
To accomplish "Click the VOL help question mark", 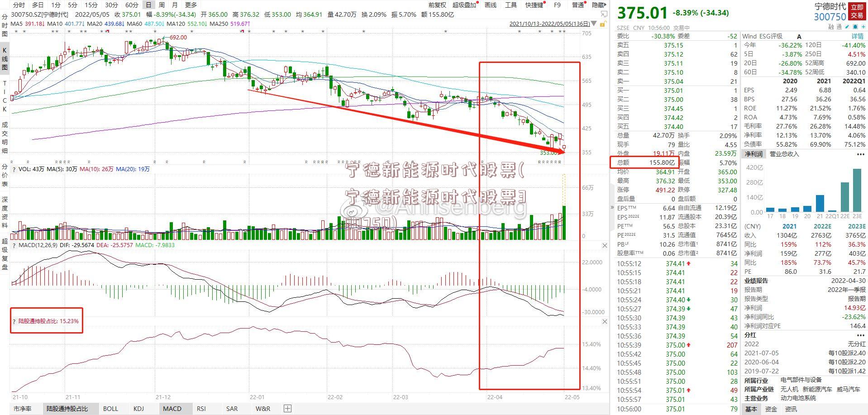I will 14,169.
